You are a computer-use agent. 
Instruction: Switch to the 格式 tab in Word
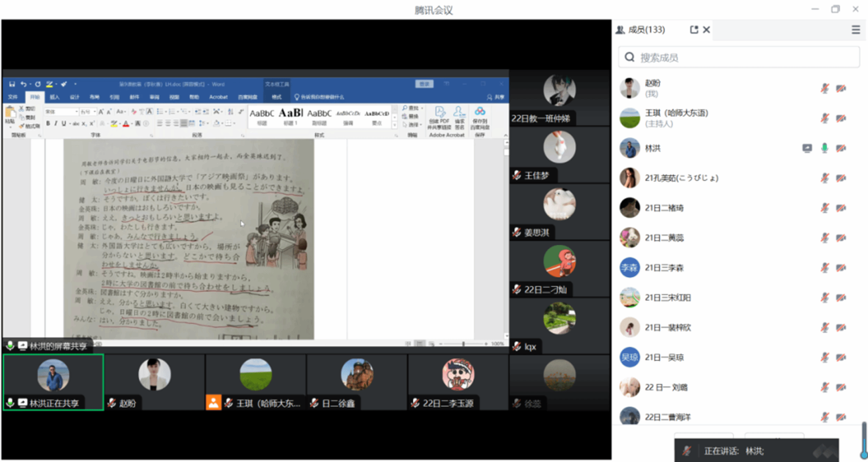[276, 97]
